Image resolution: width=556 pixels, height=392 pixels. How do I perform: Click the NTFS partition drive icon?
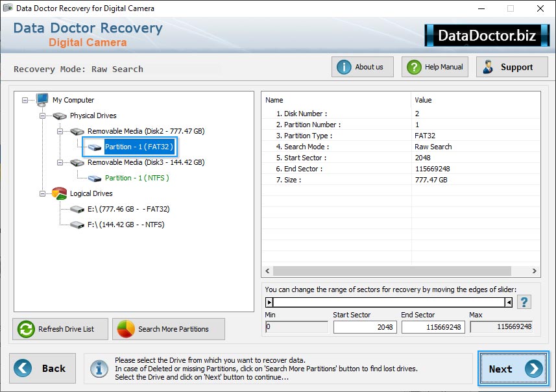point(95,178)
